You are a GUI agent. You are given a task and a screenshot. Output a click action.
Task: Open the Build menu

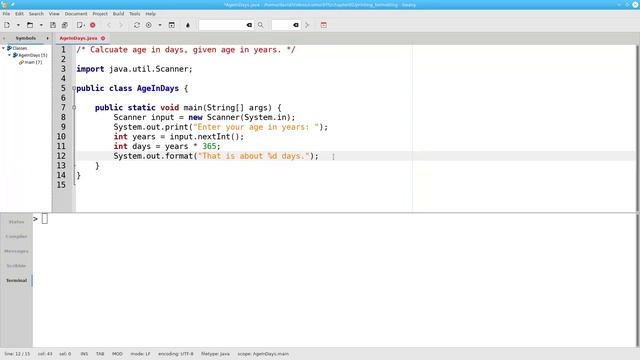tap(118, 14)
